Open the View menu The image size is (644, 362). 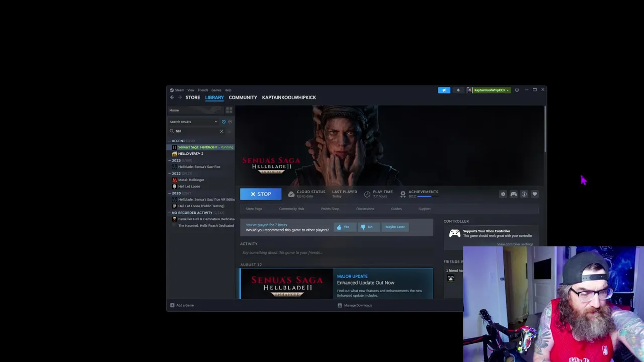[x=191, y=90]
